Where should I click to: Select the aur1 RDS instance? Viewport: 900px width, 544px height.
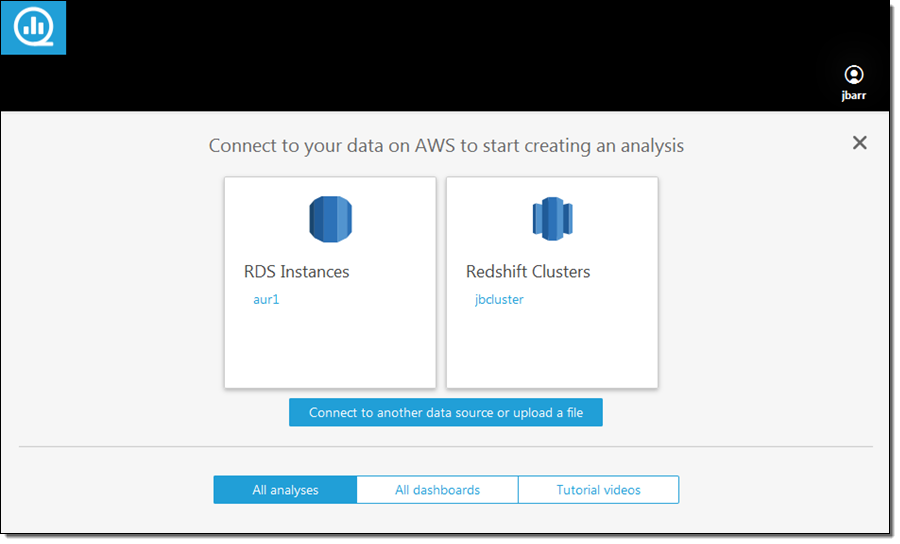tap(266, 299)
